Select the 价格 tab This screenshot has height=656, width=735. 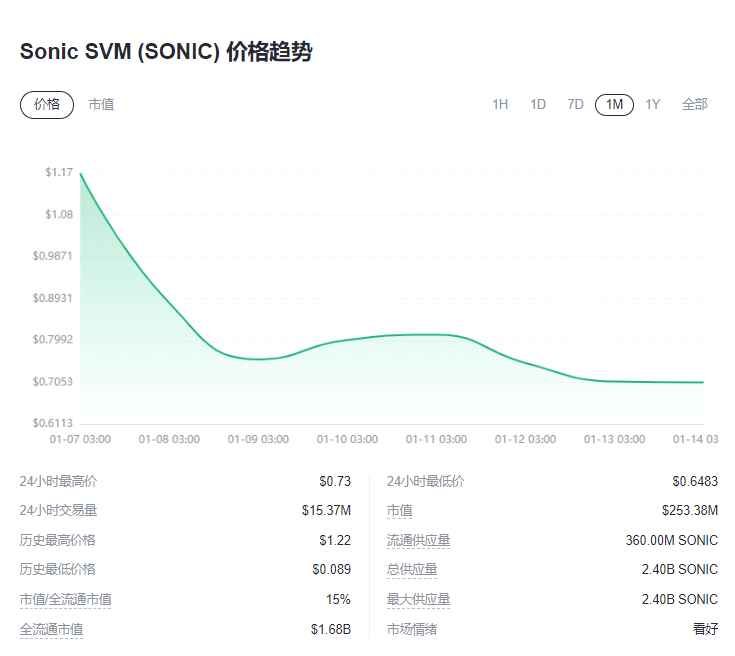pyautogui.click(x=47, y=105)
